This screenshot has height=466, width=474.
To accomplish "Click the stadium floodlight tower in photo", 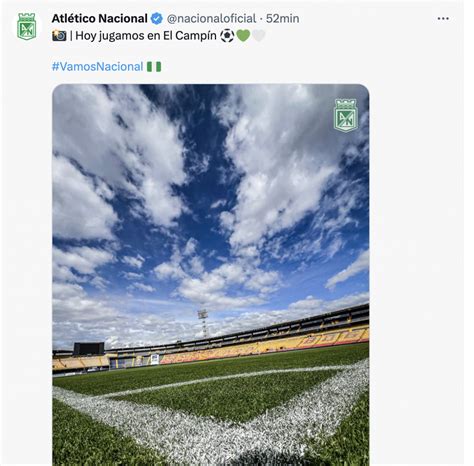I will point(203,323).
